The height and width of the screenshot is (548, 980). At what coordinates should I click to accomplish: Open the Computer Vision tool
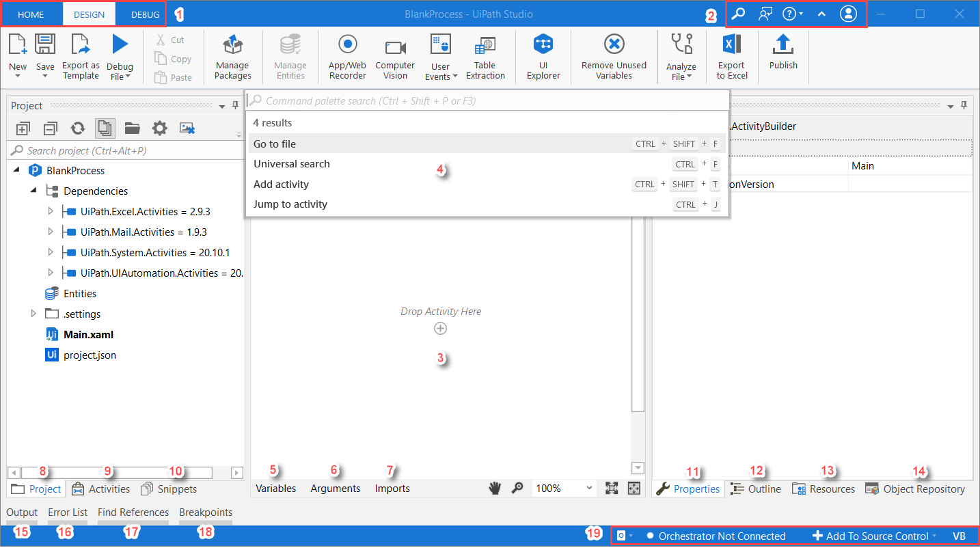pyautogui.click(x=395, y=57)
